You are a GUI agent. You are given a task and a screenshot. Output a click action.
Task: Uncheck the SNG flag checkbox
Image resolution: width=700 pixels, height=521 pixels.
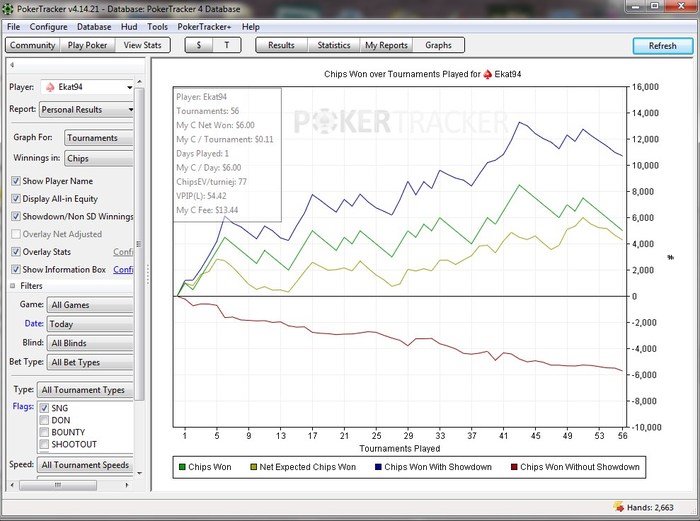[x=44, y=408]
